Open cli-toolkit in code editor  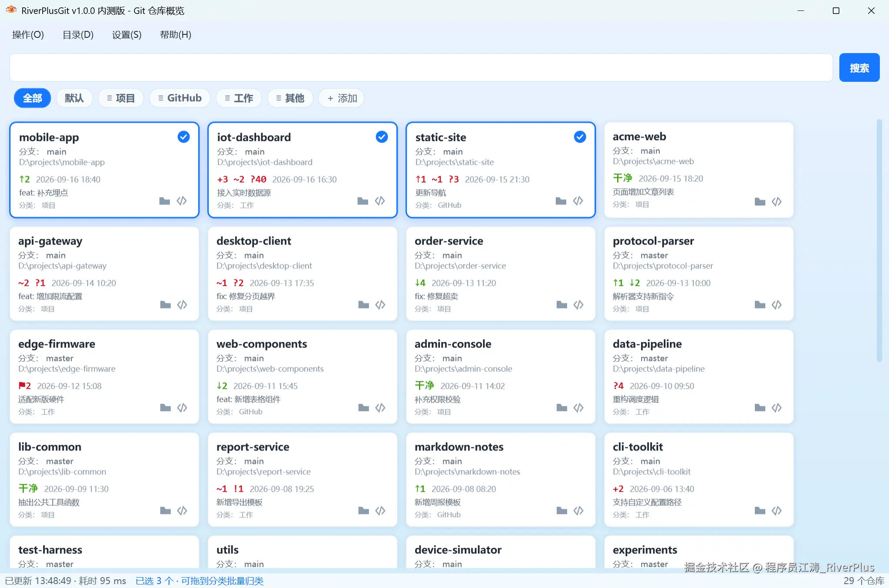[x=777, y=511]
